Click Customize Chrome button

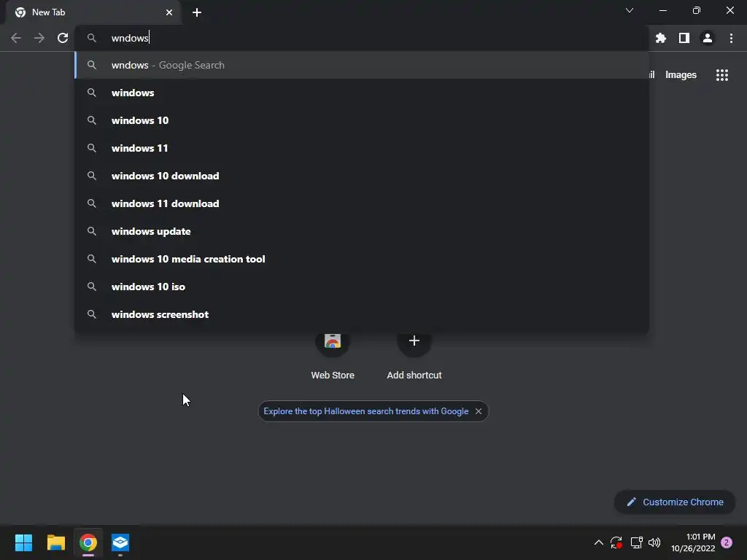pos(675,502)
